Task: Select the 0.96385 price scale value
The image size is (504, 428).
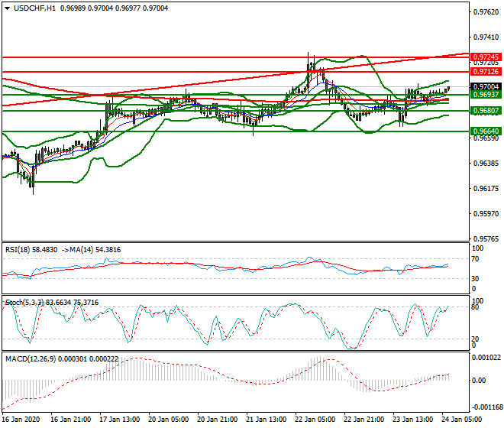Action: click(x=486, y=164)
